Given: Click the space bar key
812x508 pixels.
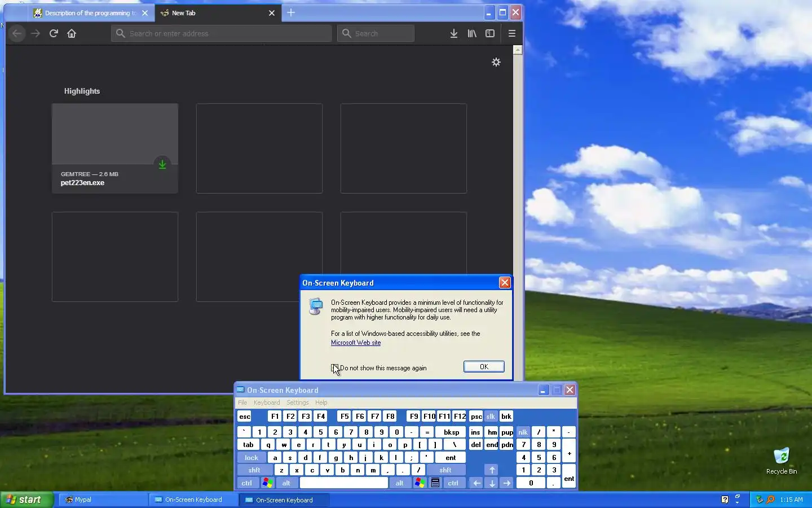Looking at the screenshot, I should [344, 483].
